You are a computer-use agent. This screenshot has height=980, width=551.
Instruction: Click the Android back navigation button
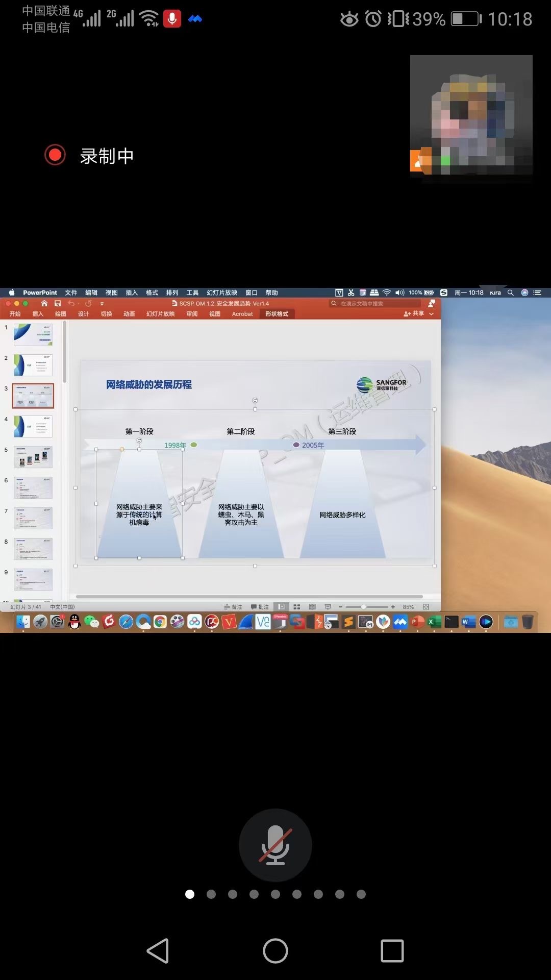[x=158, y=951]
